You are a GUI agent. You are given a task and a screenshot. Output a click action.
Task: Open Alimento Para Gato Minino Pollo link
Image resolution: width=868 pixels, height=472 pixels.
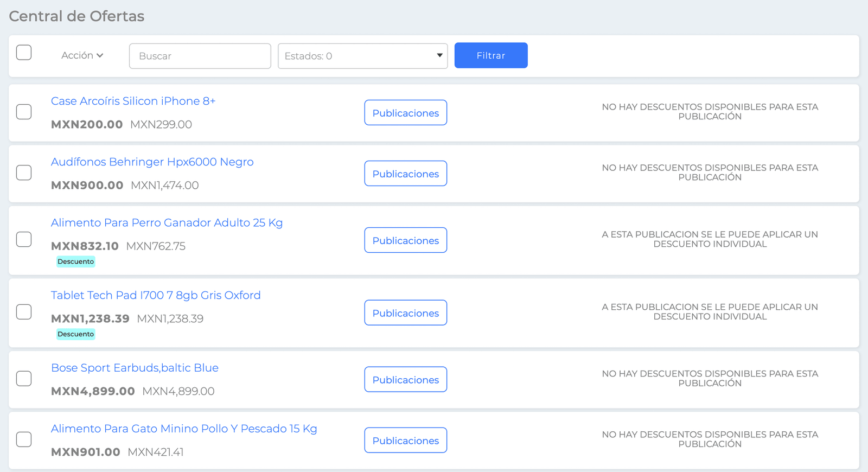click(x=184, y=429)
